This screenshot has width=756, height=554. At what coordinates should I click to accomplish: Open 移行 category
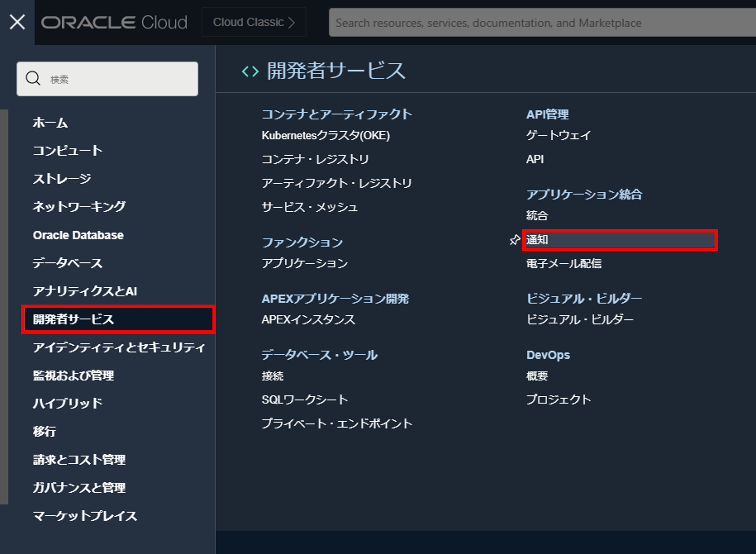[x=44, y=431]
